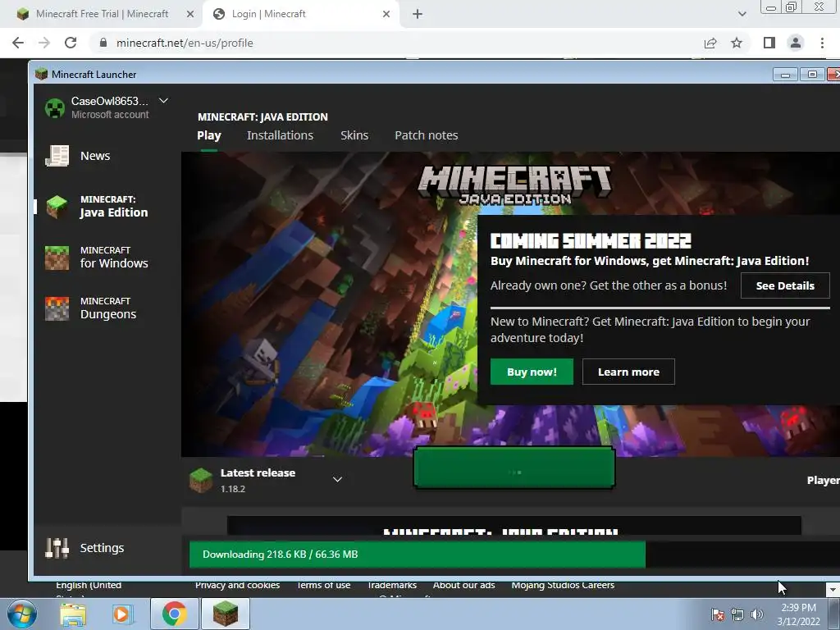Reload the browser page
Screen dimensions: 840x630
(x=71, y=43)
